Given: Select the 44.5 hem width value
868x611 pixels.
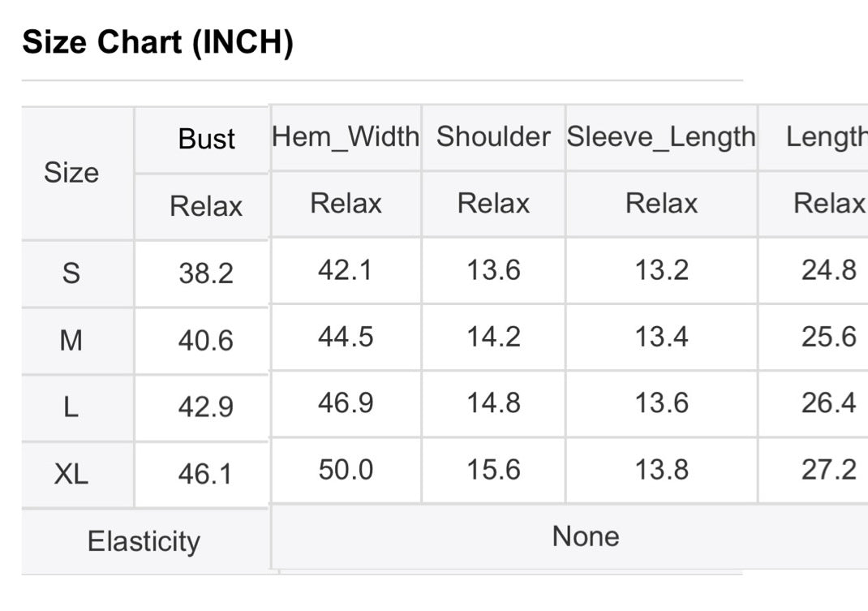Looking at the screenshot, I should pos(346,337).
